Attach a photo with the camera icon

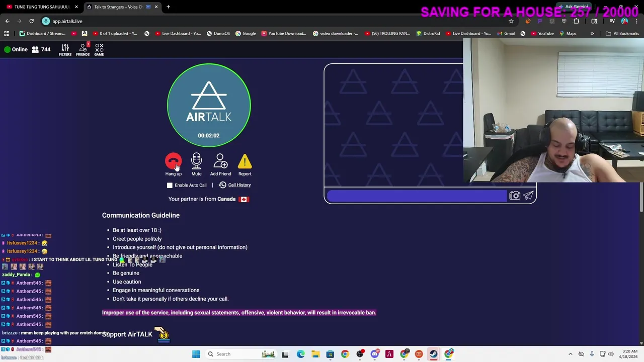coord(514,196)
